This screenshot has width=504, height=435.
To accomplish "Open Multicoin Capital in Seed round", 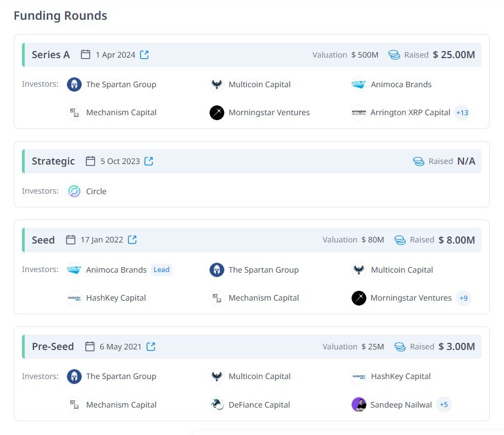I will 402,270.
